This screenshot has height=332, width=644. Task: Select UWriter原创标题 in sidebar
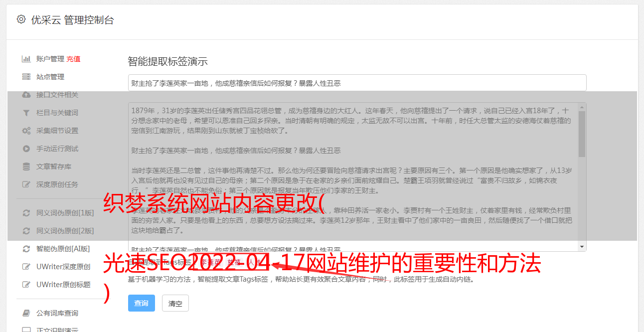pos(56,285)
